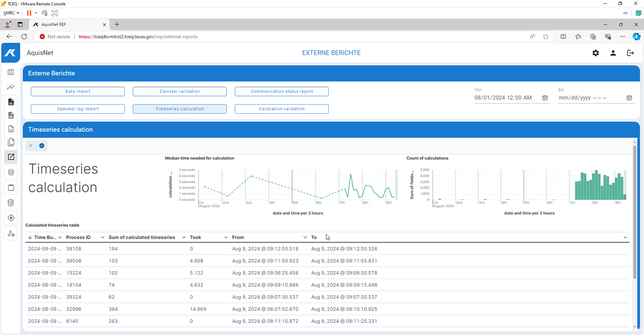644x335 pixels.
Task: Expand Process ID column options chevron
Action: 103,237
